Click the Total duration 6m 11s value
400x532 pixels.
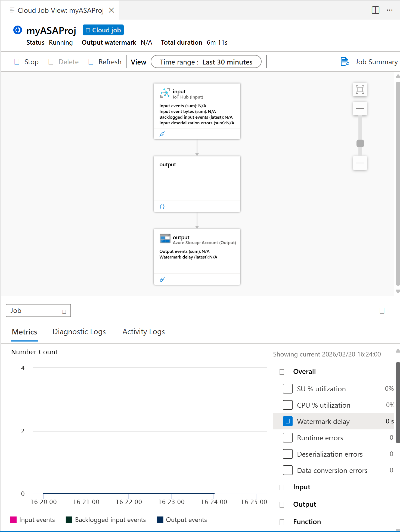(217, 42)
